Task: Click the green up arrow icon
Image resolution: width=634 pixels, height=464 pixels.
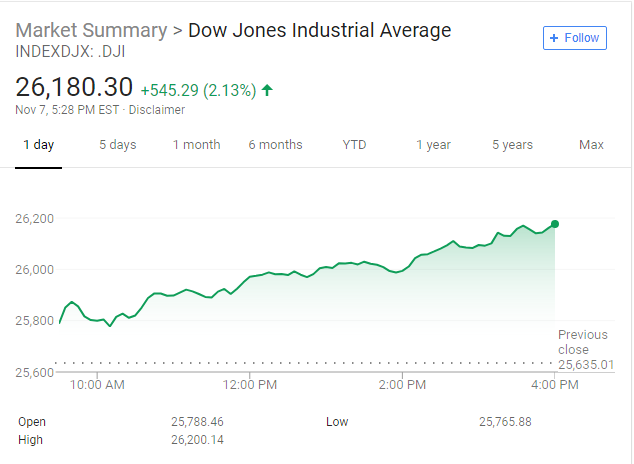Action: pos(267,90)
